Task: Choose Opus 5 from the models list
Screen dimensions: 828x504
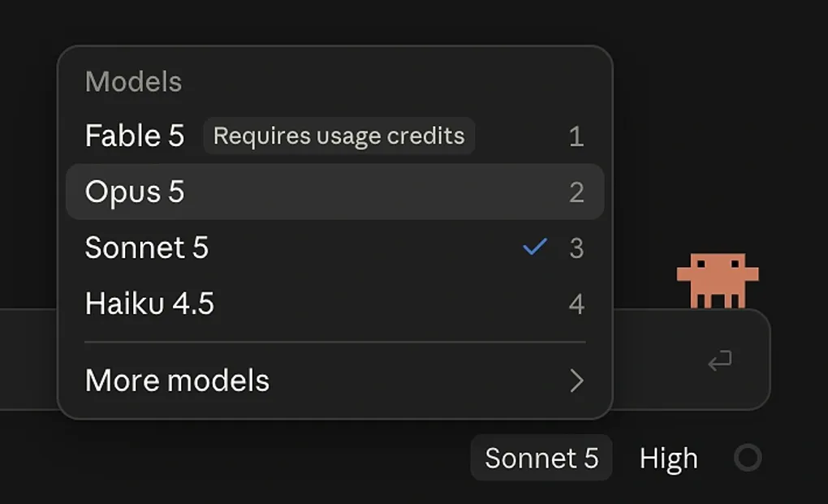Action: (334, 192)
